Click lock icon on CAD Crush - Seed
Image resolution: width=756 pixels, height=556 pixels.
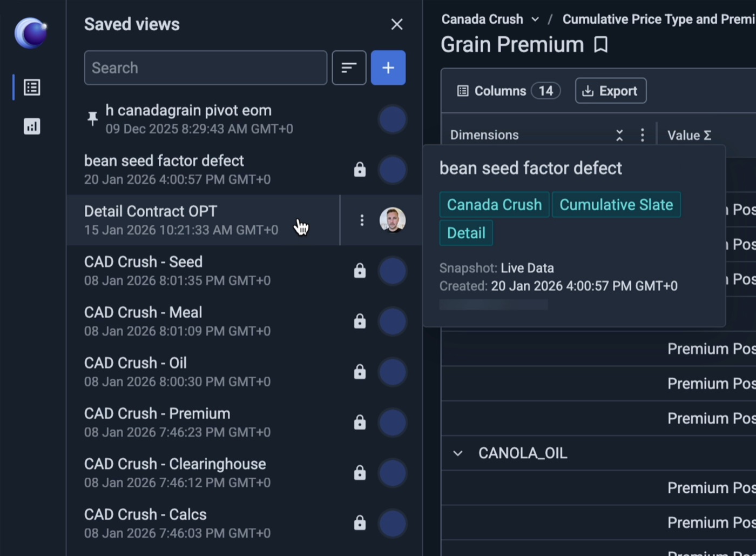(x=360, y=271)
